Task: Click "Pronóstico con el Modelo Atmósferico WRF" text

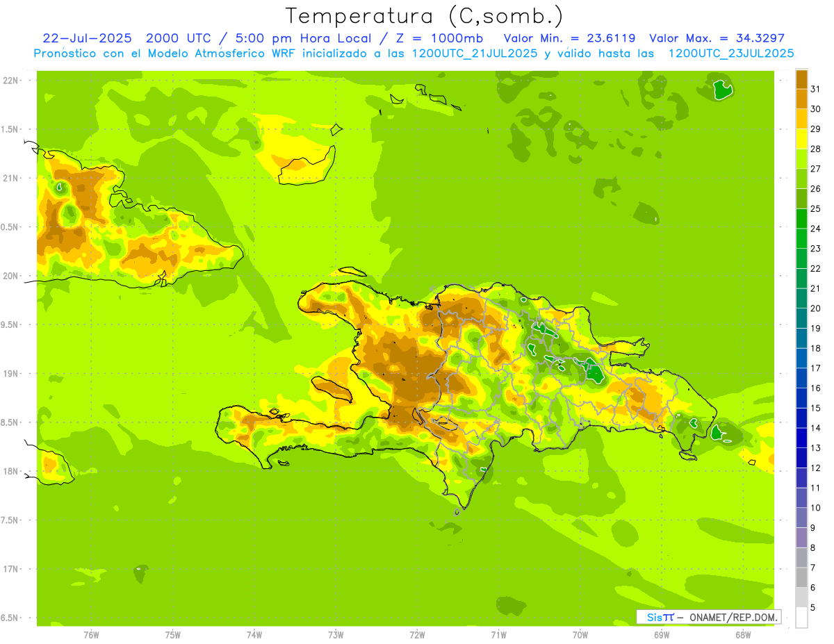Action: point(165,53)
